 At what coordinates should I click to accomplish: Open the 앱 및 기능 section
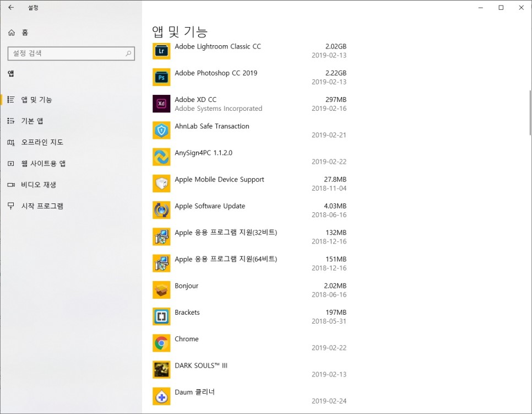(71, 100)
